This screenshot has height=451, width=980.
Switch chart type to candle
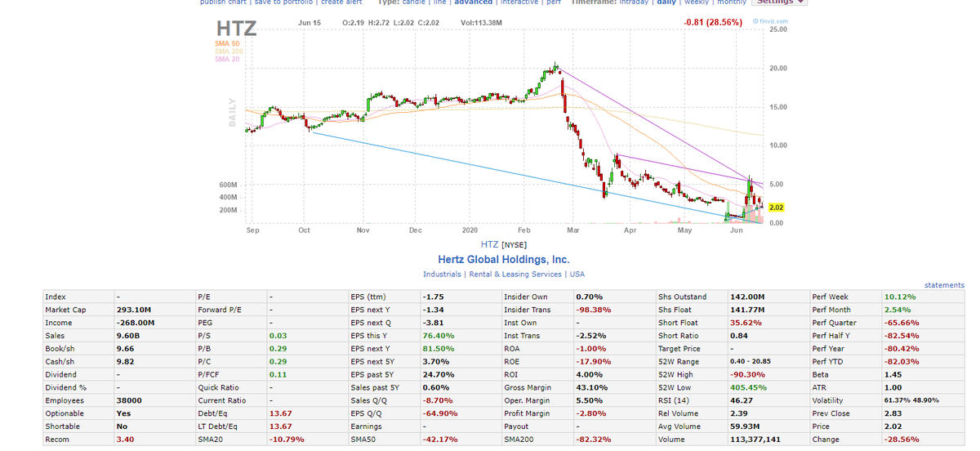pos(414,2)
